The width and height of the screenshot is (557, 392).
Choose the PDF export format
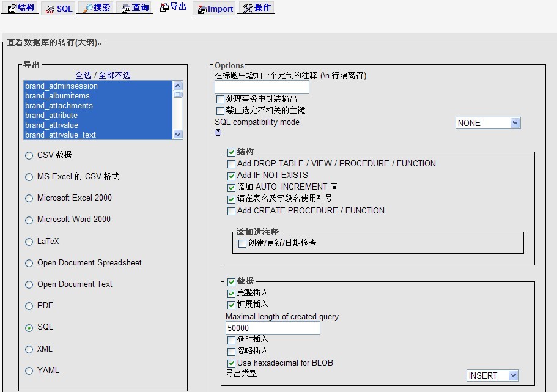point(29,306)
